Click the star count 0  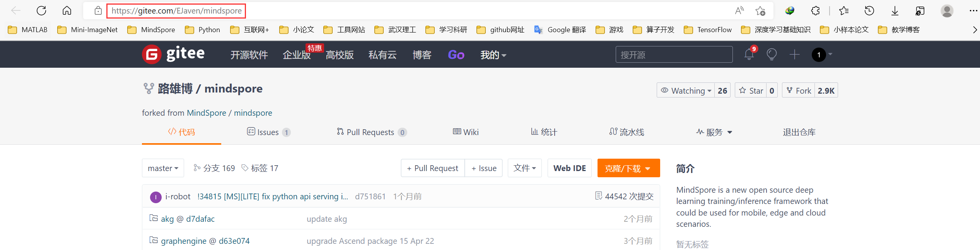click(x=772, y=90)
